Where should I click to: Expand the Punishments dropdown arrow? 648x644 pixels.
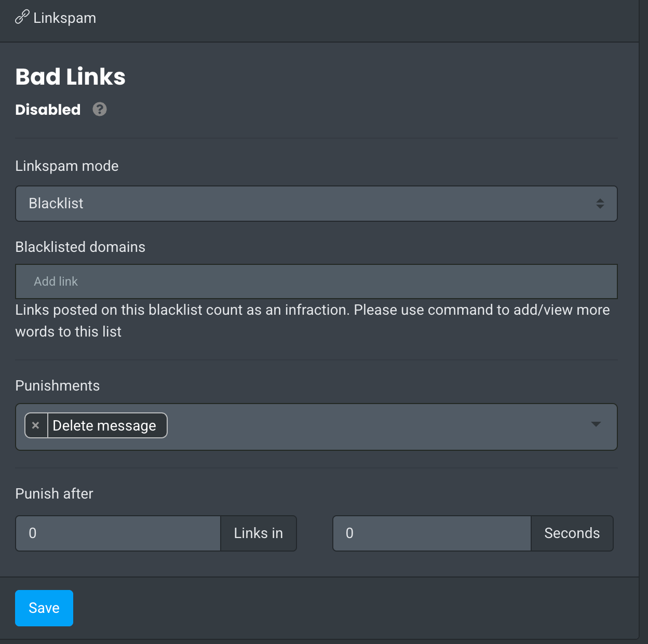[596, 424]
